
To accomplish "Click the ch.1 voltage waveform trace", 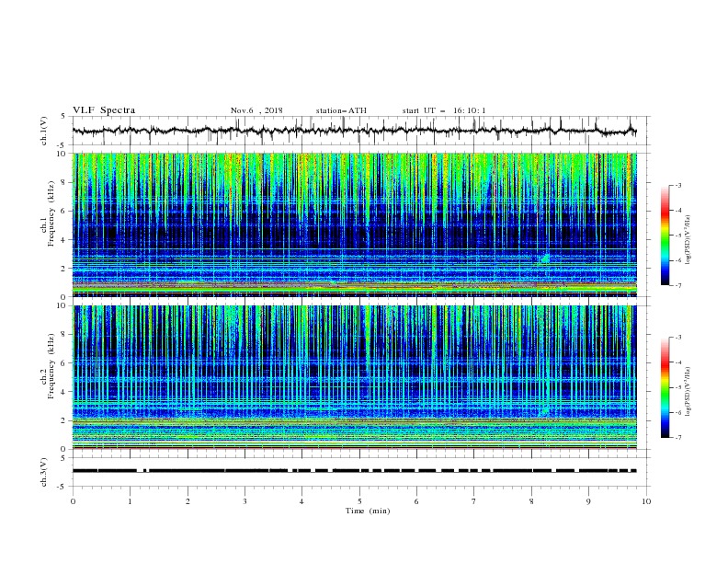I will (x=354, y=131).
